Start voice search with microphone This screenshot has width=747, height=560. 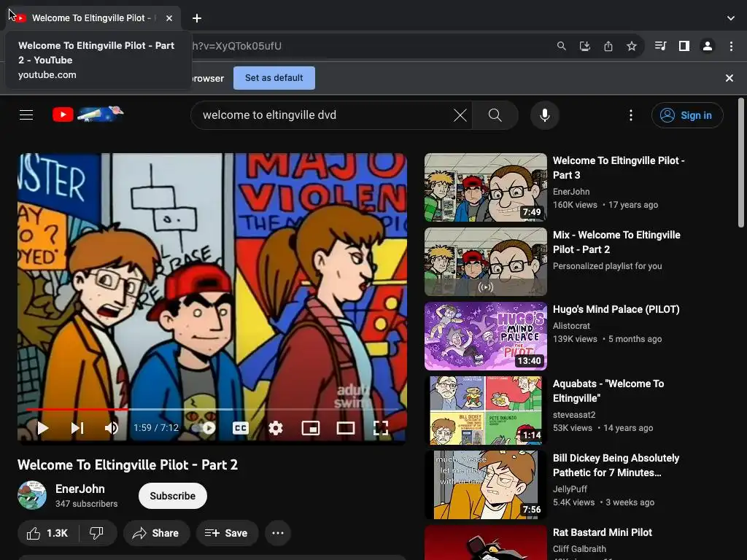coord(544,115)
